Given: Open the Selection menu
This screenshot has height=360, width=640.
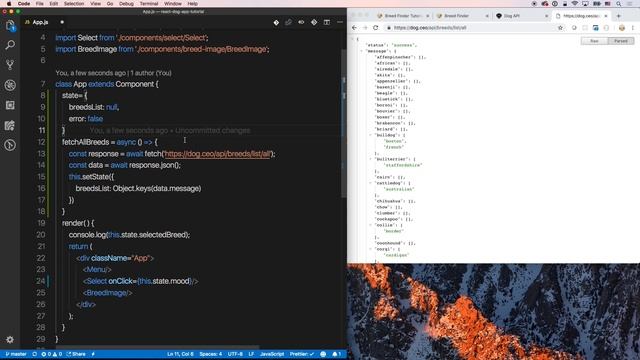Looking at the screenshot, I should click(74, 4).
